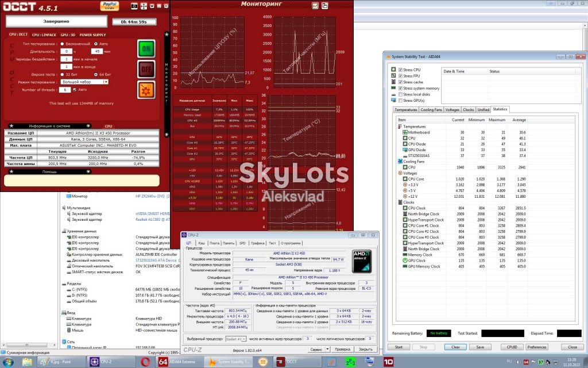This screenshot has width=588, height=368.
Task: Click the Number of threads input field
Action: click(65, 90)
